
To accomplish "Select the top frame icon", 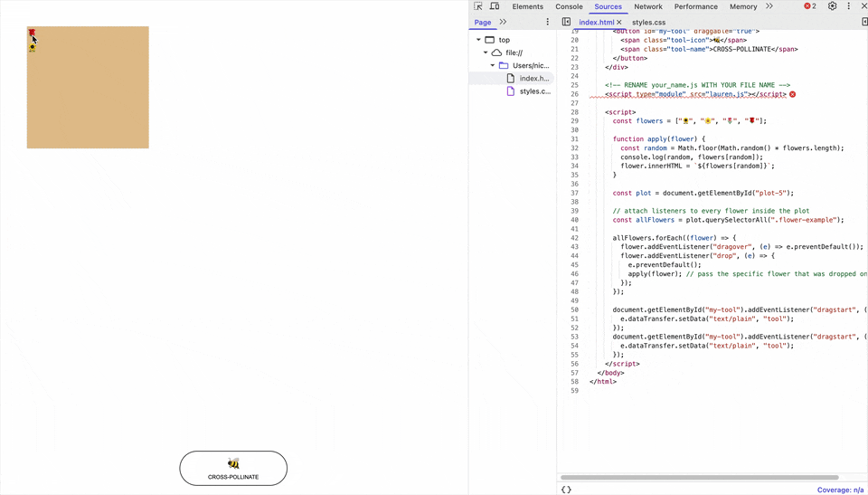I will point(489,40).
